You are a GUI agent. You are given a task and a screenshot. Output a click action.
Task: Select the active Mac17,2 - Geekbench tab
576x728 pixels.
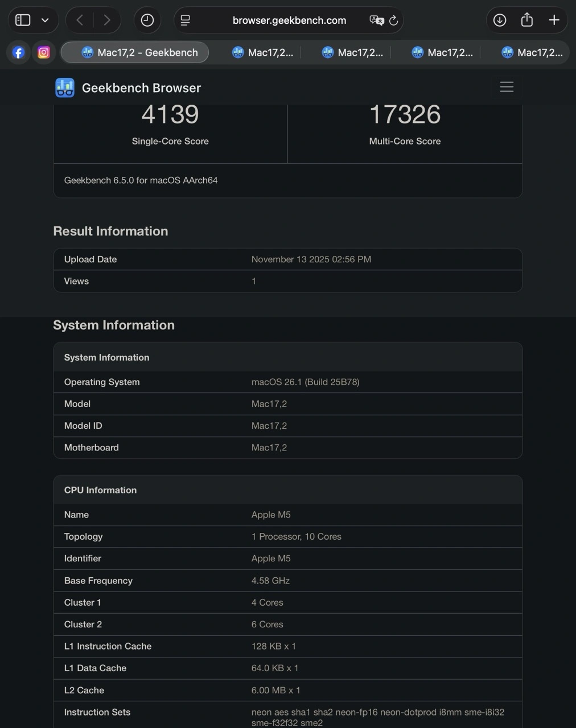click(x=135, y=52)
